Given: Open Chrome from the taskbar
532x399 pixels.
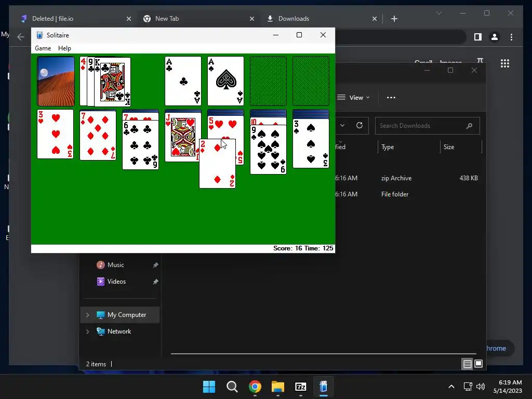Looking at the screenshot, I should tap(255, 387).
